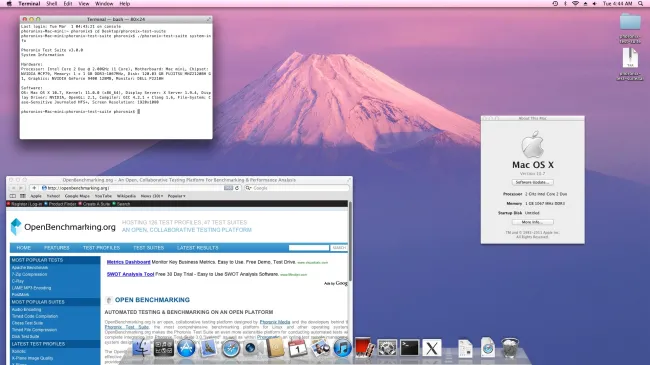Open TEST SUITES in site navigation
This screenshot has height=365, width=650.
point(148,248)
